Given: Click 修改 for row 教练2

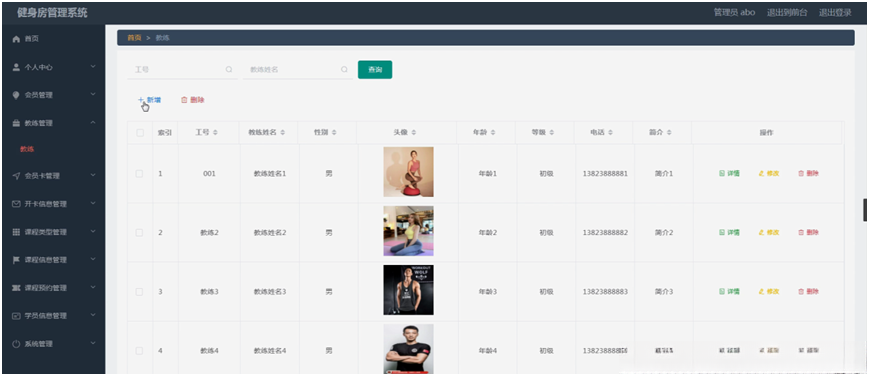Looking at the screenshot, I should 769,232.
